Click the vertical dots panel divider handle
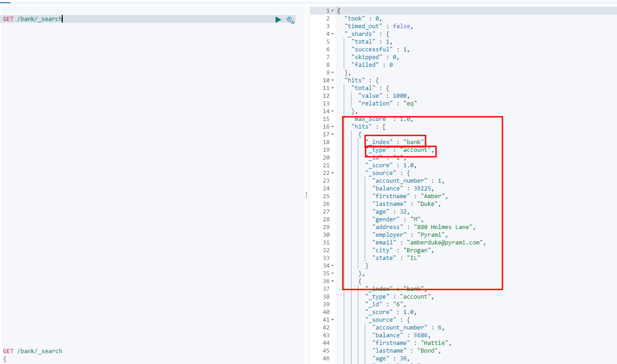The height and width of the screenshot is (364, 617). [306, 194]
